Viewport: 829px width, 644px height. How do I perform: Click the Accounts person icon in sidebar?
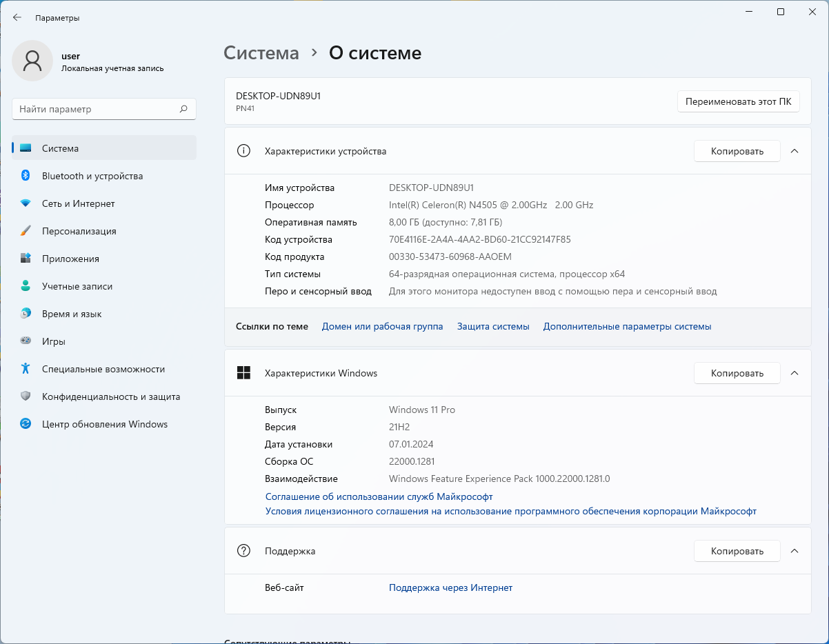pyautogui.click(x=26, y=286)
